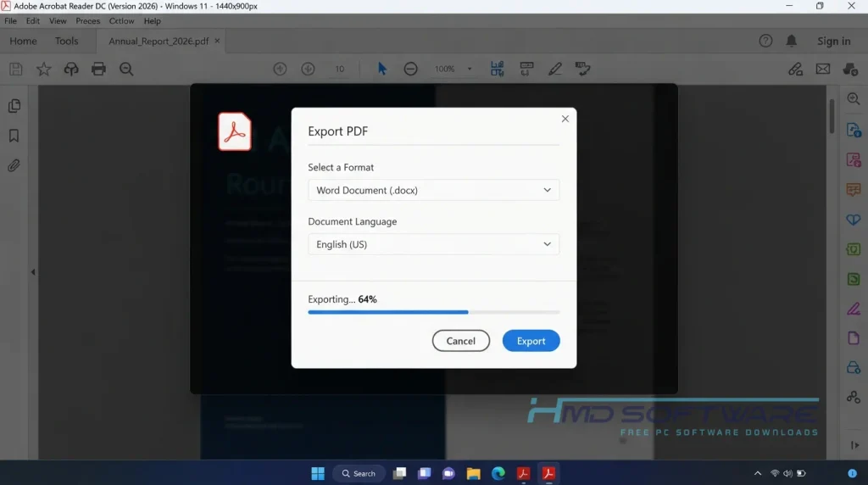Collapse the left navigation pane arrow
This screenshot has height=485, width=868.
[33, 272]
